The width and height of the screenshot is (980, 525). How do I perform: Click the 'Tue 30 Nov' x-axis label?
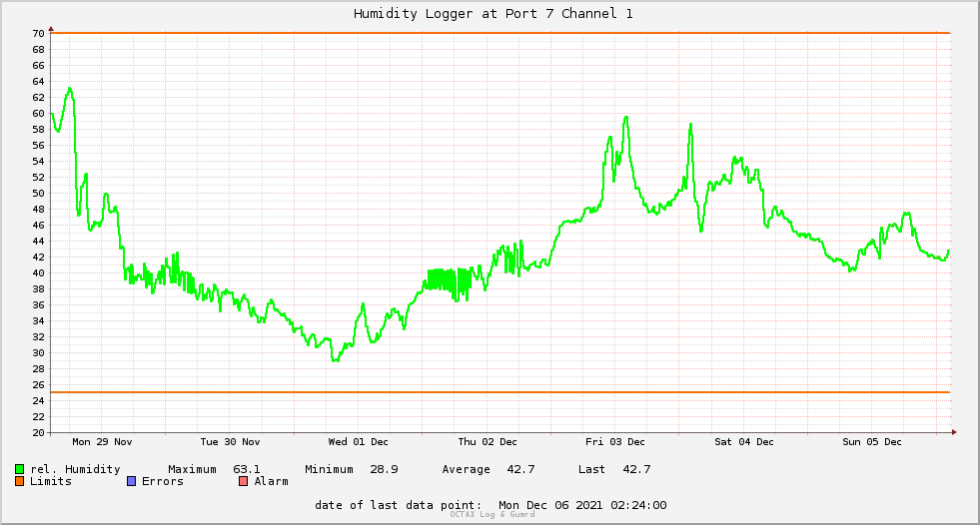[x=230, y=442]
